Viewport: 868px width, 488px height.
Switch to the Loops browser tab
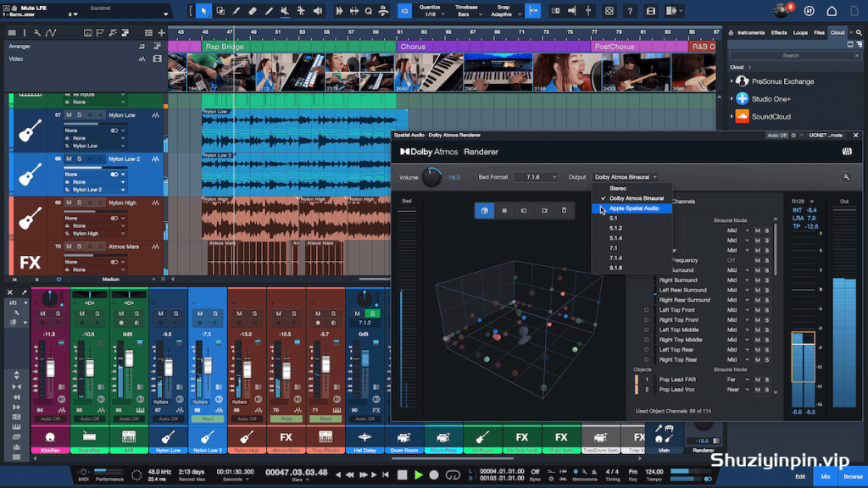(x=800, y=33)
